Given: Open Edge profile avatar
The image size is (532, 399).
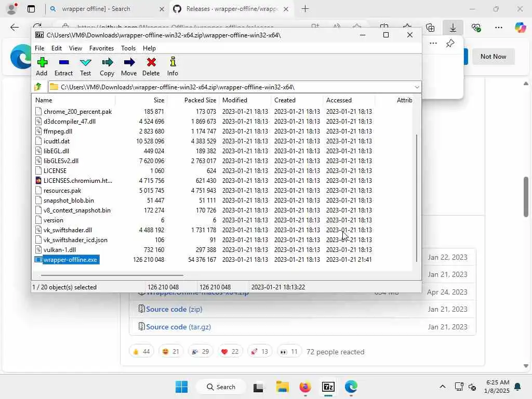Looking at the screenshot, I should point(12,9).
